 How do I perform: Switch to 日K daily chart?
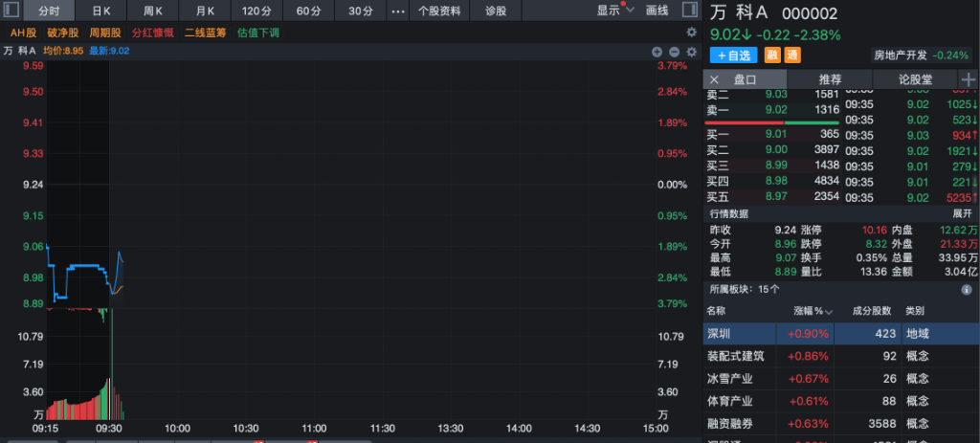101,11
